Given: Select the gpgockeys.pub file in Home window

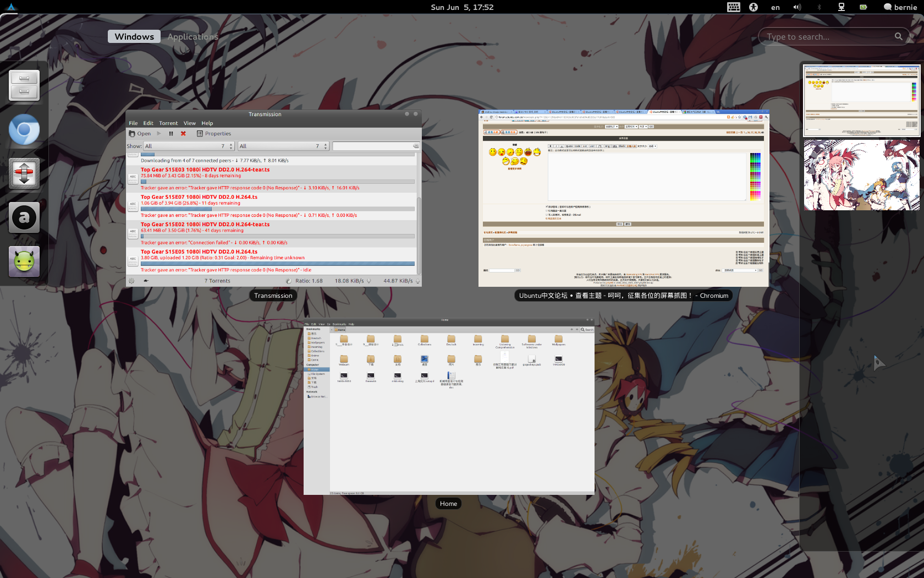Looking at the screenshot, I should (x=531, y=361).
